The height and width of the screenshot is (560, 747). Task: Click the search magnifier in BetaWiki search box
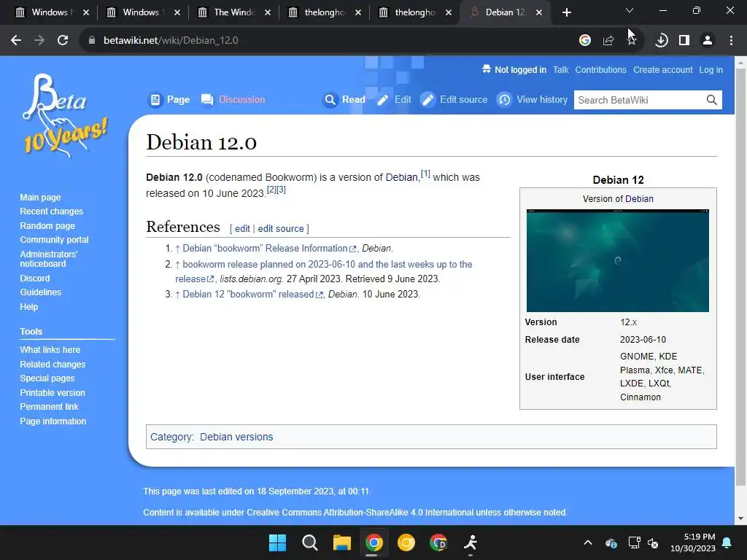pyautogui.click(x=711, y=100)
